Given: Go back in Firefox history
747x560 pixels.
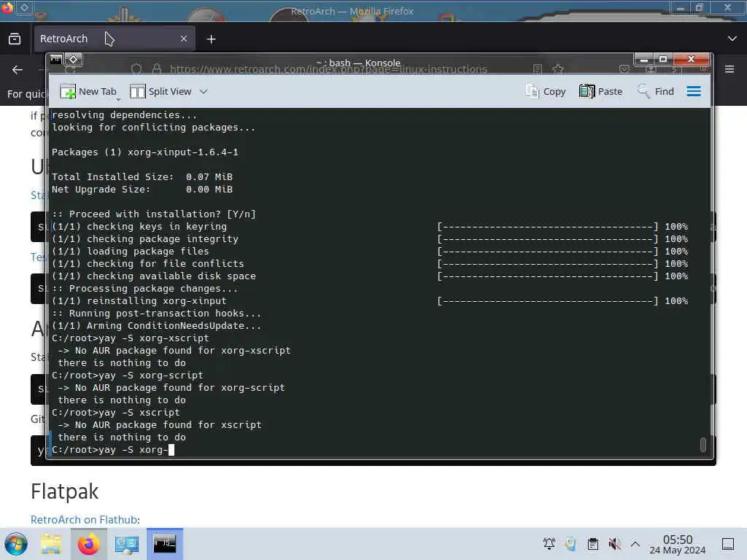Looking at the screenshot, I should coord(18,70).
